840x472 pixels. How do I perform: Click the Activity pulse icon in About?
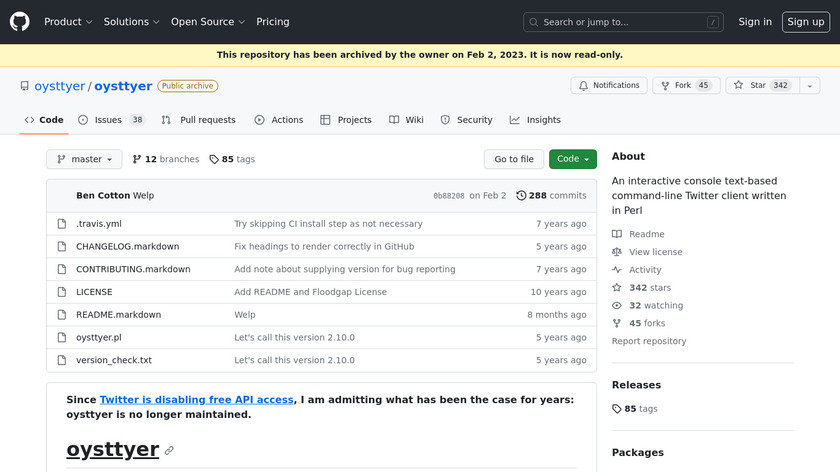616,270
